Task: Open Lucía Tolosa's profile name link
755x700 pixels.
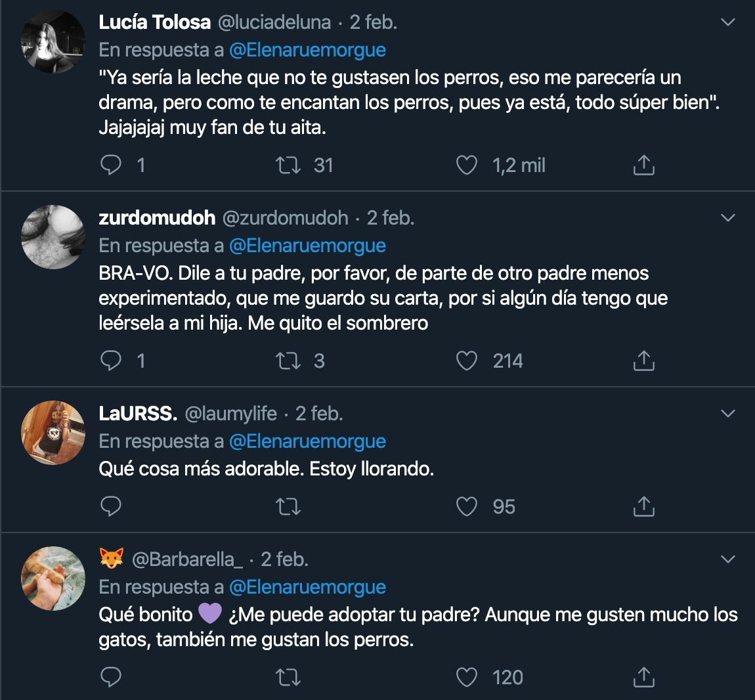Action: click(155, 22)
